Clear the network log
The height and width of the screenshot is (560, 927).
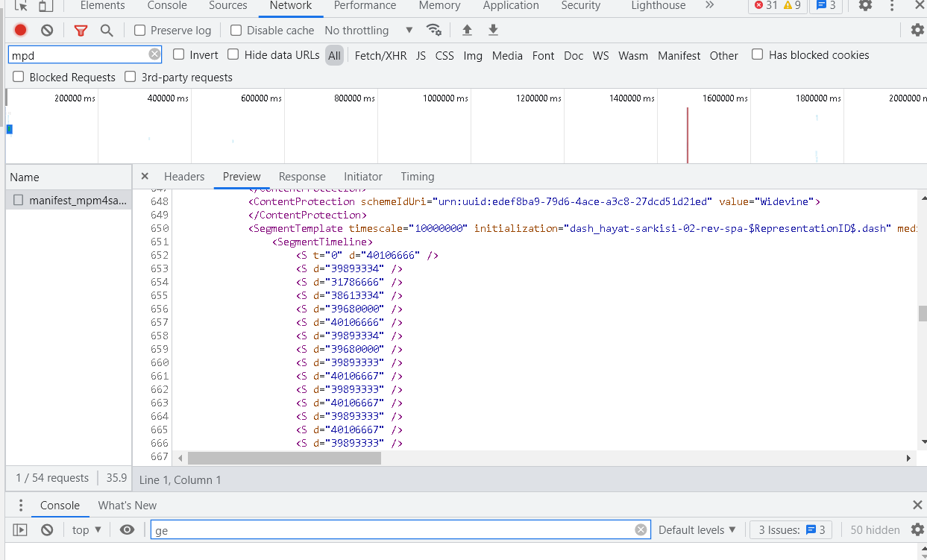(47, 31)
